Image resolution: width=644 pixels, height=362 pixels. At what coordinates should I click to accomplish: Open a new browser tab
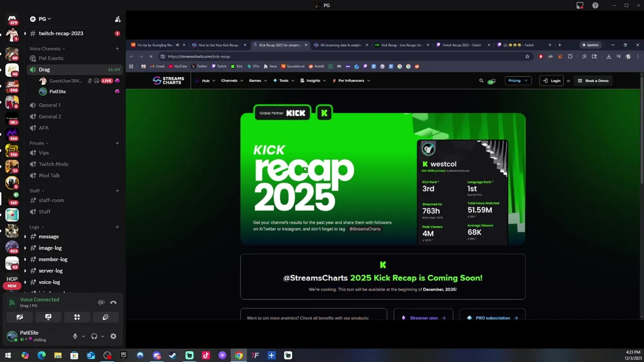point(559,45)
